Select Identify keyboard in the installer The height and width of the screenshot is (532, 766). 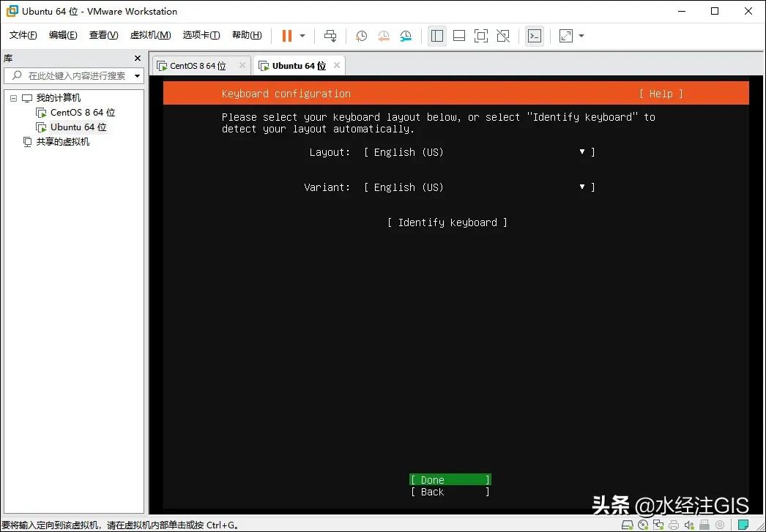447,222
